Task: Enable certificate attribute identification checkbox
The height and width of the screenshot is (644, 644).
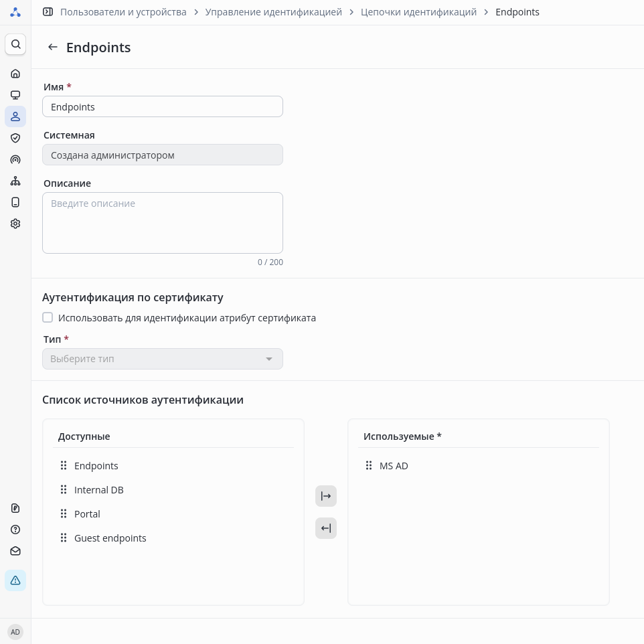Action: (x=48, y=318)
